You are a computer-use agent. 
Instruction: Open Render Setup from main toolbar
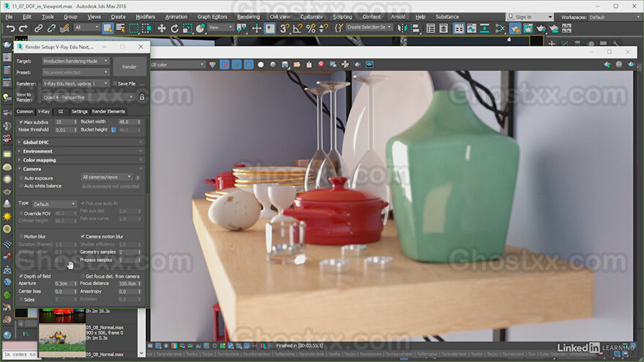pos(515,29)
